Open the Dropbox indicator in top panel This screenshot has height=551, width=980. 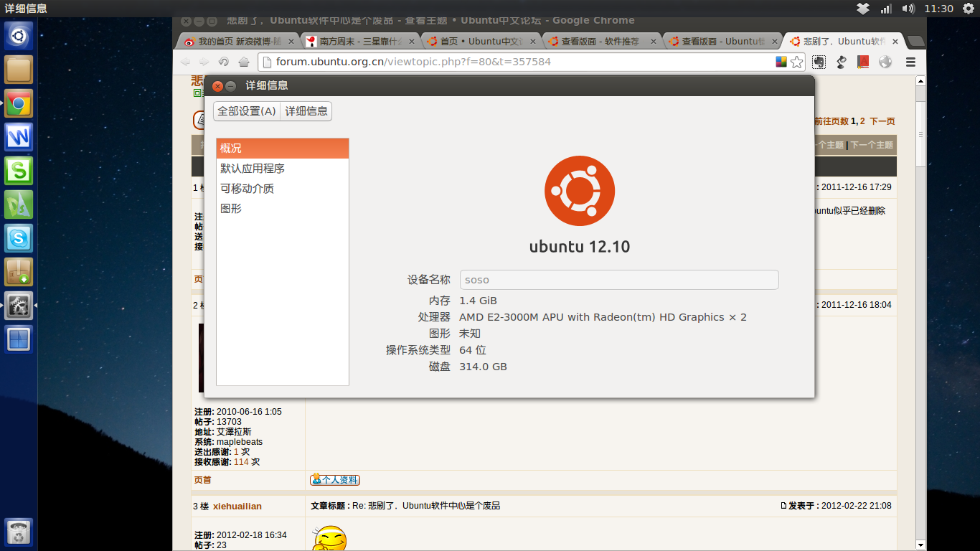pyautogui.click(x=863, y=9)
